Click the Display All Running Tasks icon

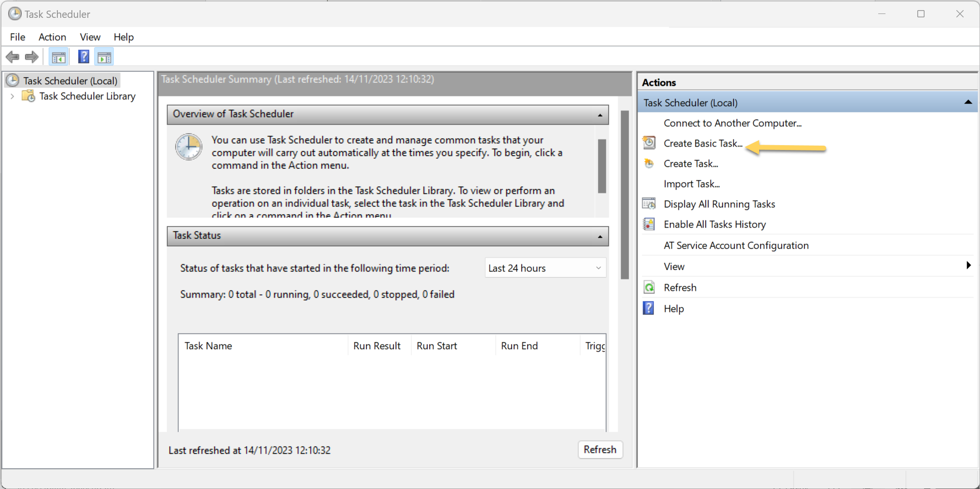click(x=649, y=204)
